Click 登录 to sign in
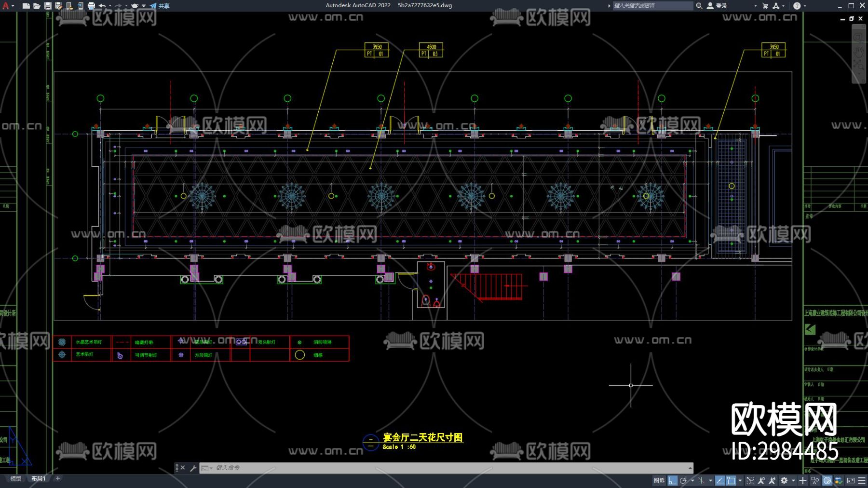 (x=717, y=6)
